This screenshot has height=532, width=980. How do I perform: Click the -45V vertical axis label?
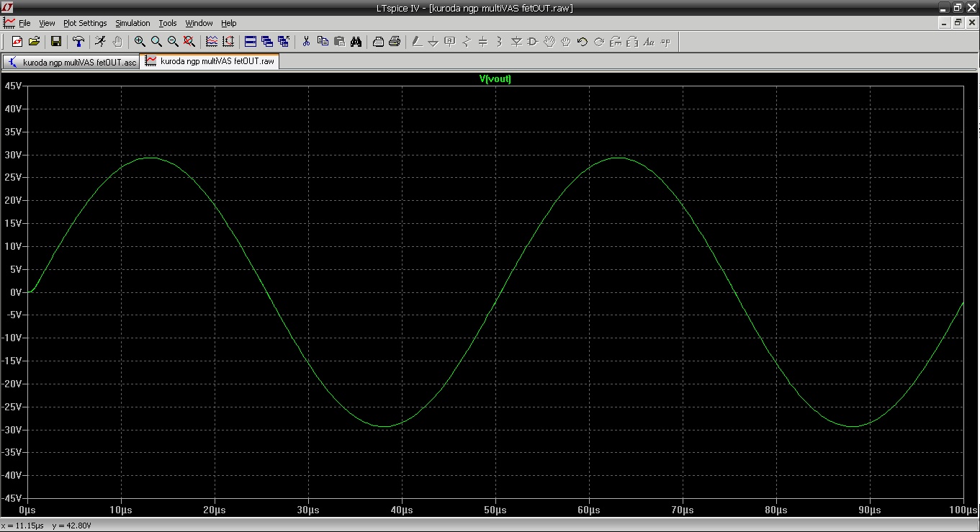pos(12,498)
